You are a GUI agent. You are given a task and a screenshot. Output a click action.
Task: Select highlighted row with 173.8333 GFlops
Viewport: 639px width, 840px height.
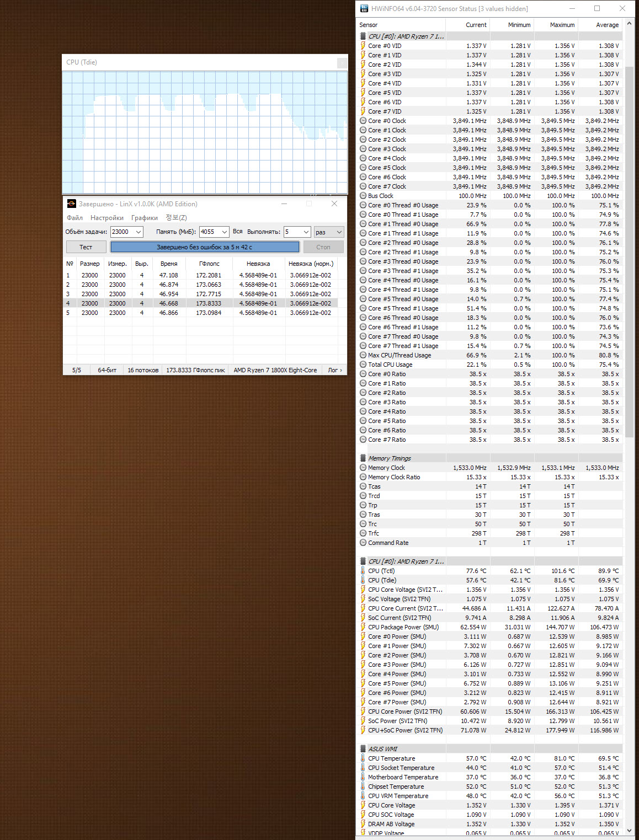point(201,303)
